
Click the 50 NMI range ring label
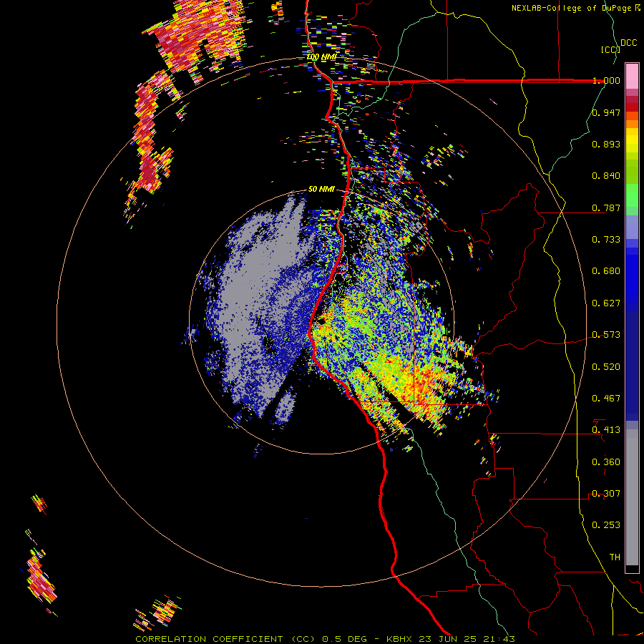(x=321, y=190)
